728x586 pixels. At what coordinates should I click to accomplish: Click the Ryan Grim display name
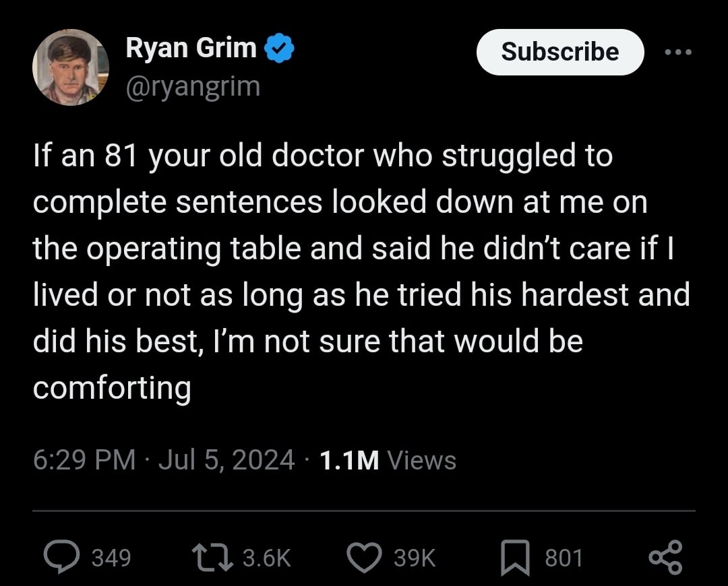tap(191, 49)
